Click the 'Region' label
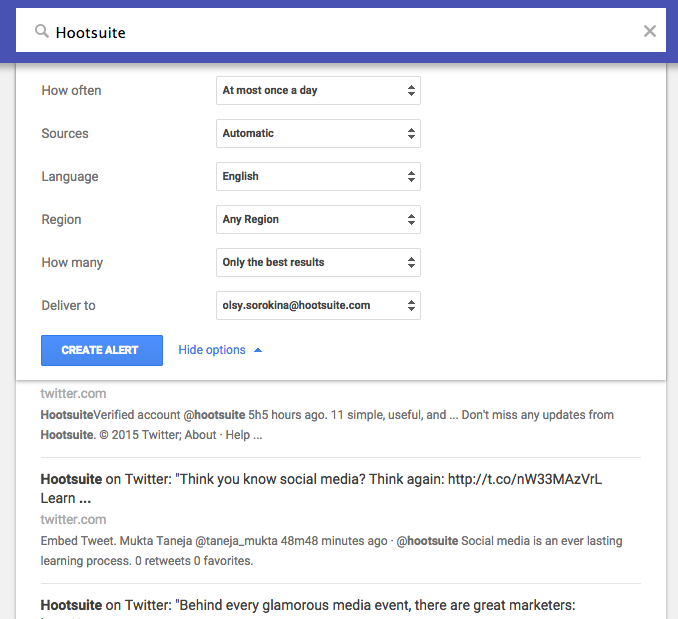Image resolution: width=678 pixels, height=619 pixels. coord(61,220)
